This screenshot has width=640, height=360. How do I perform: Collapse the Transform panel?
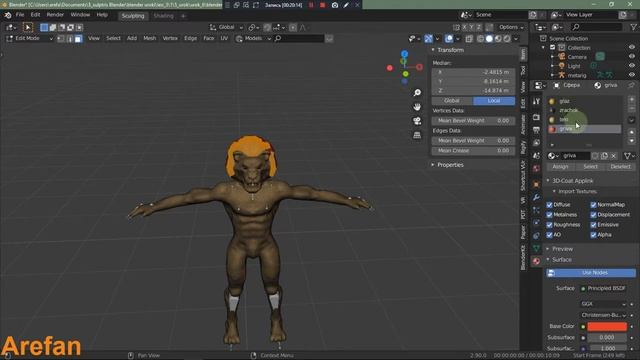(x=450, y=50)
